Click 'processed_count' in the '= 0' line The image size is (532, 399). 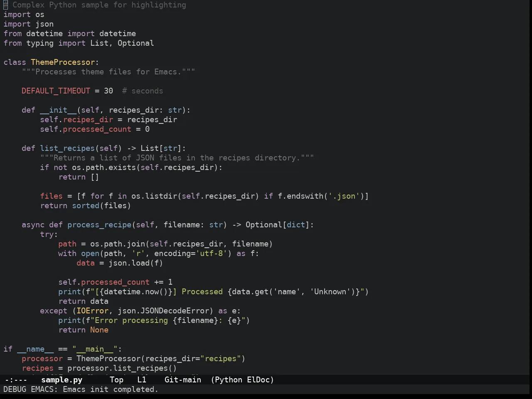point(97,129)
